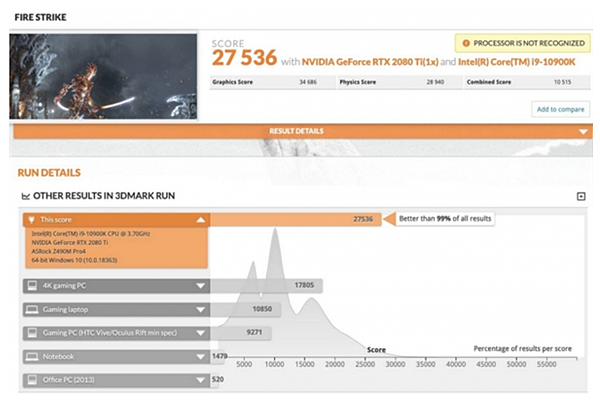Click the Graphics Score value 34 686
This screenshot has height=409, width=600.
pos(308,82)
